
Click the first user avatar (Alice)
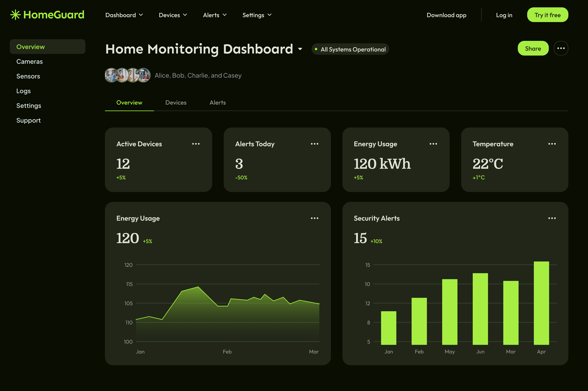pyautogui.click(x=111, y=75)
